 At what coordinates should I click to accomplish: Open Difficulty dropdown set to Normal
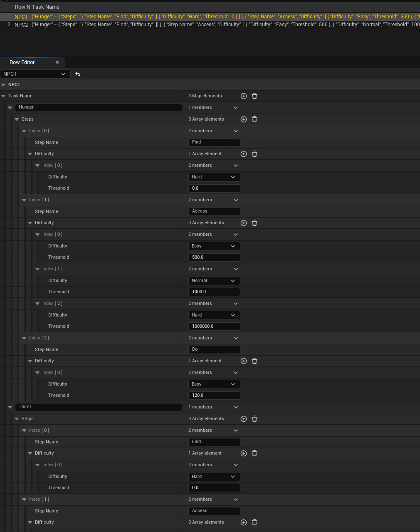point(214,281)
